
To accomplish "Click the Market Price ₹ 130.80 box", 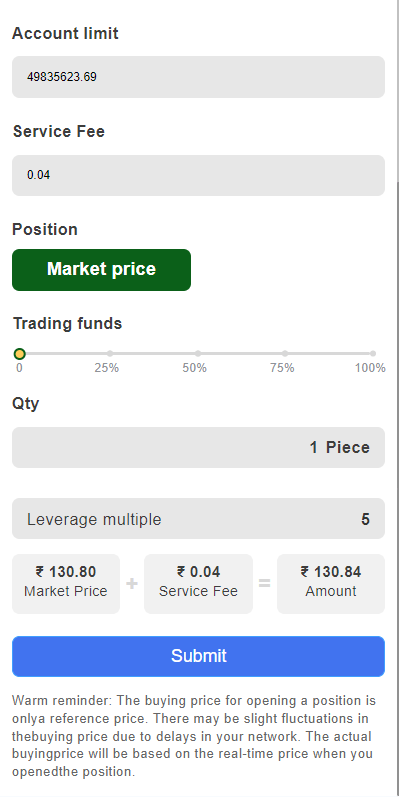I will tap(66, 584).
